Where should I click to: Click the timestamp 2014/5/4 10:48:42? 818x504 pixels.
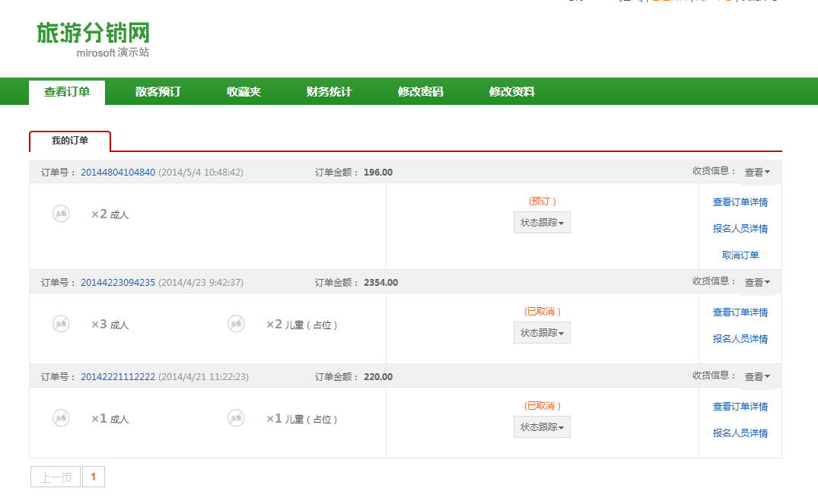(x=201, y=173)
